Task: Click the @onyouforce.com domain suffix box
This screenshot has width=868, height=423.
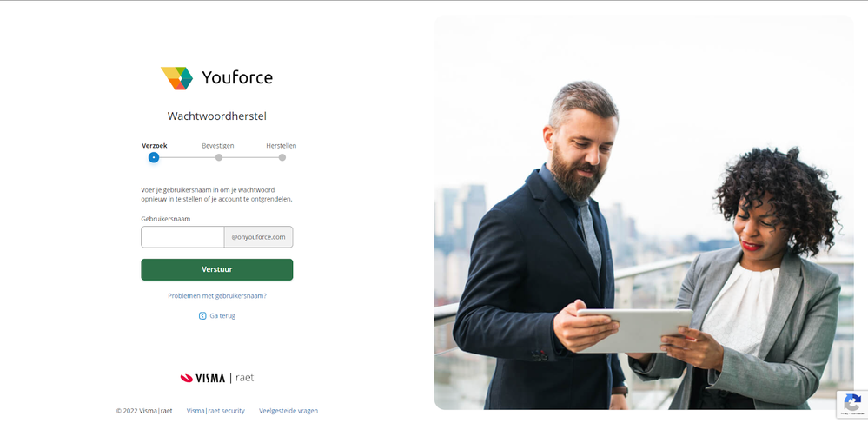Action: pos(259,237)
